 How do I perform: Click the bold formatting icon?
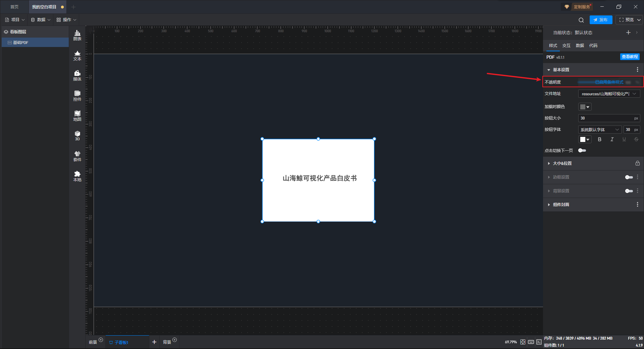[x=600, y=139]
